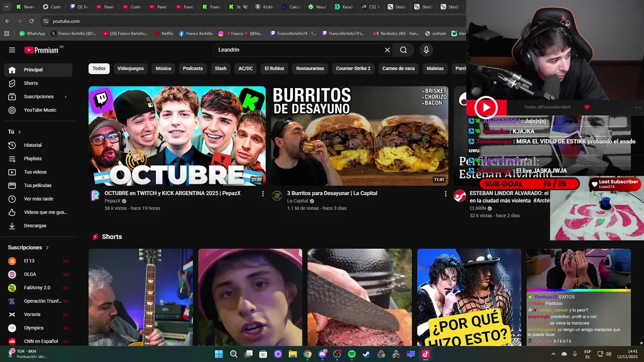Click the CLARÍN channel avatar
The height and width of the screenshot is (362, 644).
coord(460,196)
